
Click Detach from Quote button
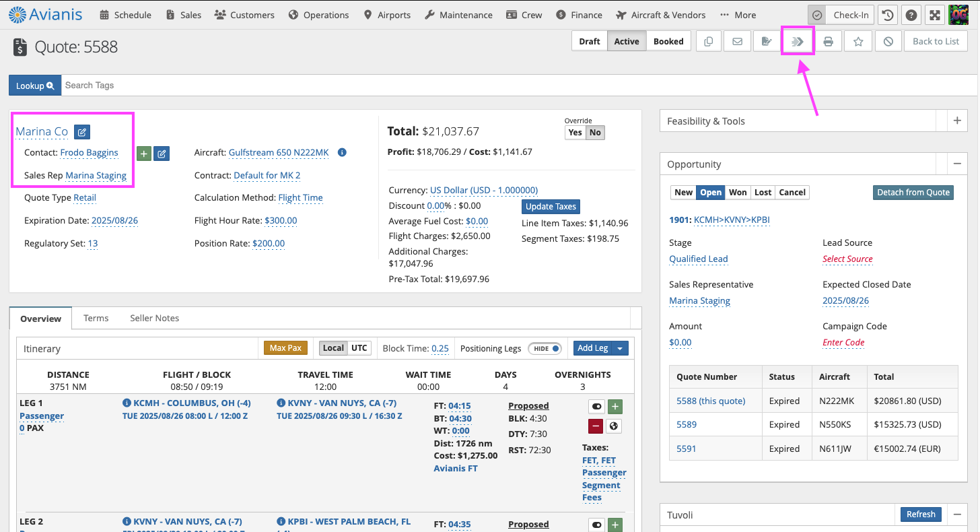913,193
